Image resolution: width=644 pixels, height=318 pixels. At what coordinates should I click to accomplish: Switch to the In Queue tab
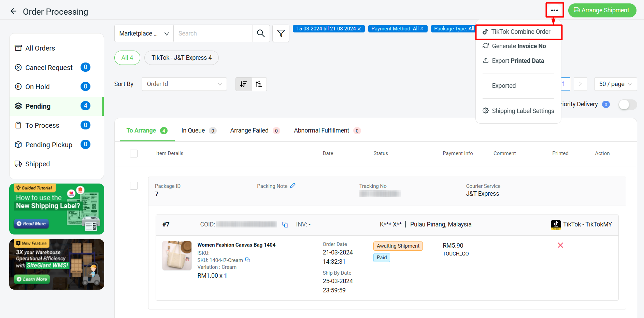[x=193, y=130]
